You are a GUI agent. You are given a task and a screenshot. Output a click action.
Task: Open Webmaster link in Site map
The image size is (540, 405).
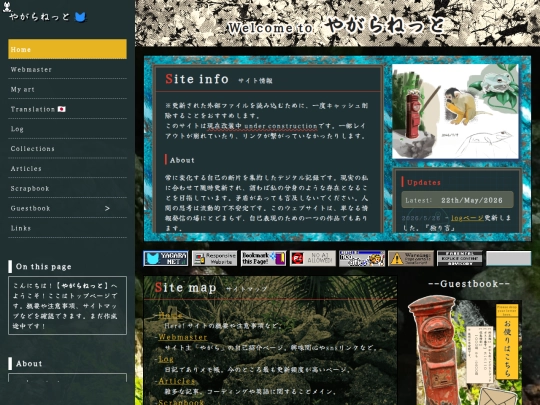coord(183,337)
